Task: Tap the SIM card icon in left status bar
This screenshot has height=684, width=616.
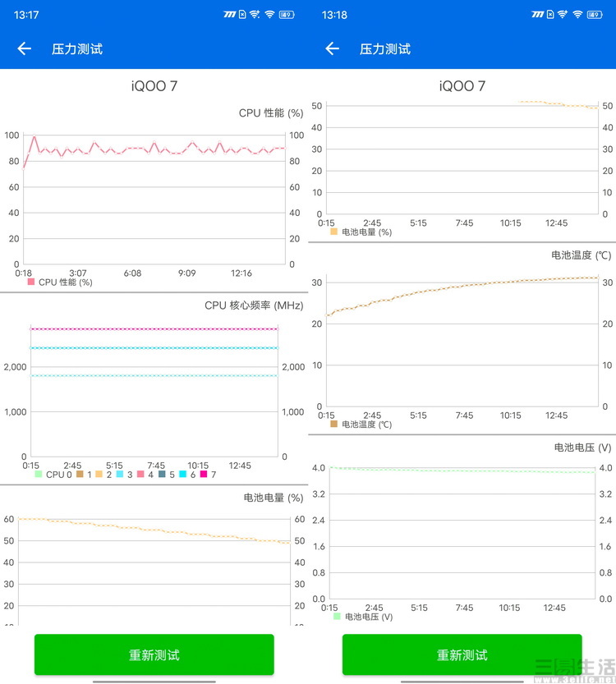Action: pos(242,15)
